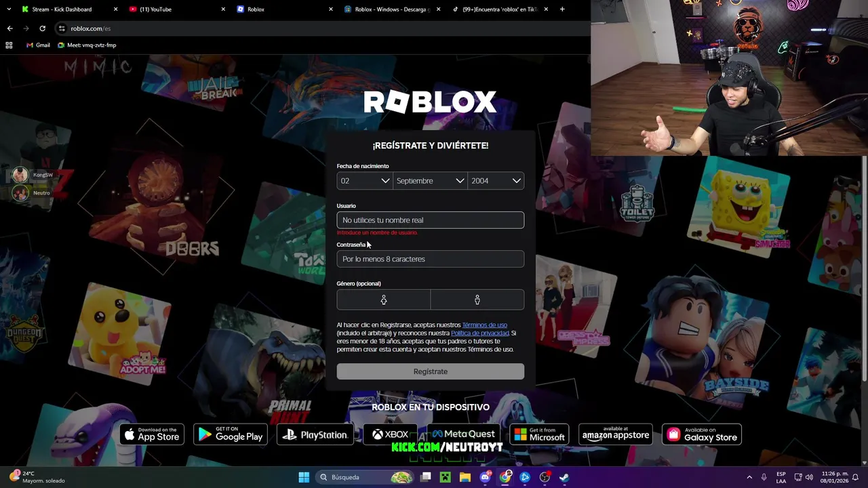The width and height of the screenshot is (868, 488).
Task: Open Discord from the taskbar
Action: pos(485,477)
